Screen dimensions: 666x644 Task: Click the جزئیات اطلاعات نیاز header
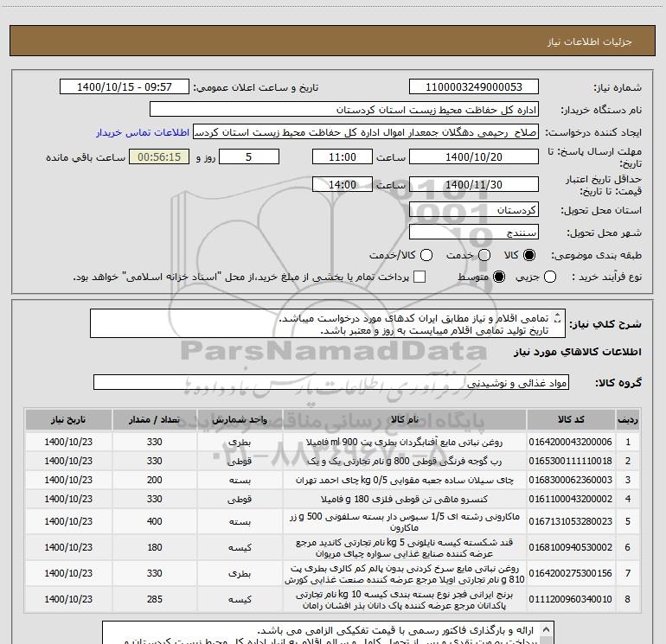click(590, 41)
